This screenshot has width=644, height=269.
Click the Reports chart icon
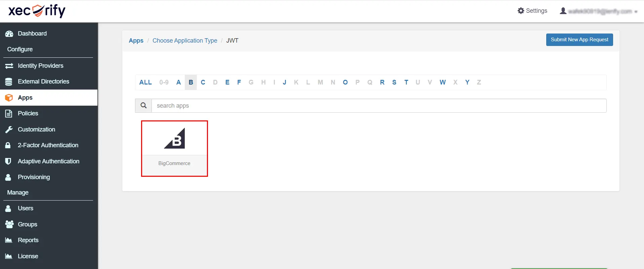coord(9,240)
